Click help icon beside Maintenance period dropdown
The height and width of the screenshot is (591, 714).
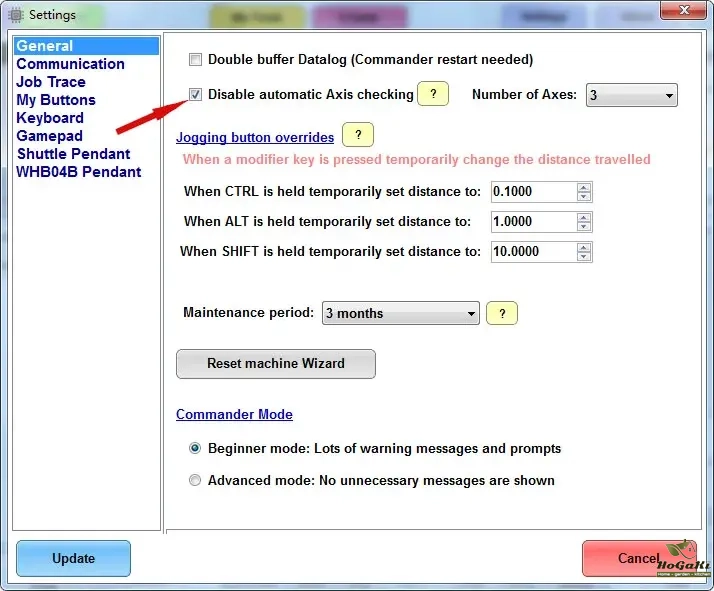click(x=501, y=313)
